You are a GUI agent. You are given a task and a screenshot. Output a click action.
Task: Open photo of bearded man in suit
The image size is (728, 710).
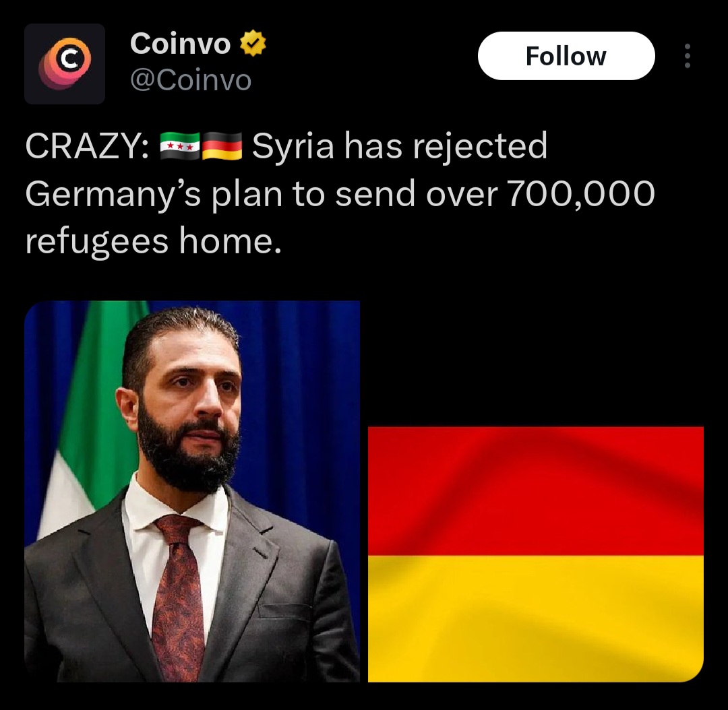coord(191,491)
